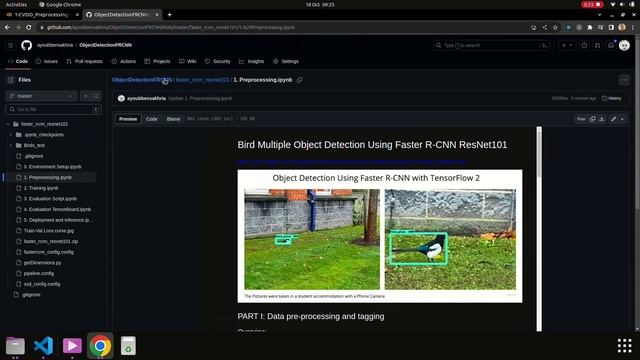Click the search files icon beside branch selector

pyautogui.click(x=96, y=96)
